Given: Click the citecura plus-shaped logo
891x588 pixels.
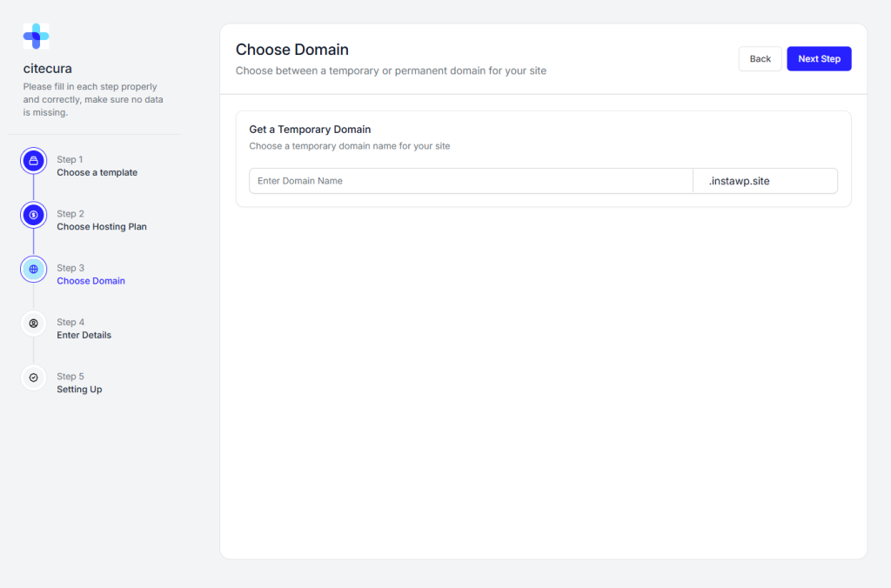Looking at the screenshot, I should (36, 37).
